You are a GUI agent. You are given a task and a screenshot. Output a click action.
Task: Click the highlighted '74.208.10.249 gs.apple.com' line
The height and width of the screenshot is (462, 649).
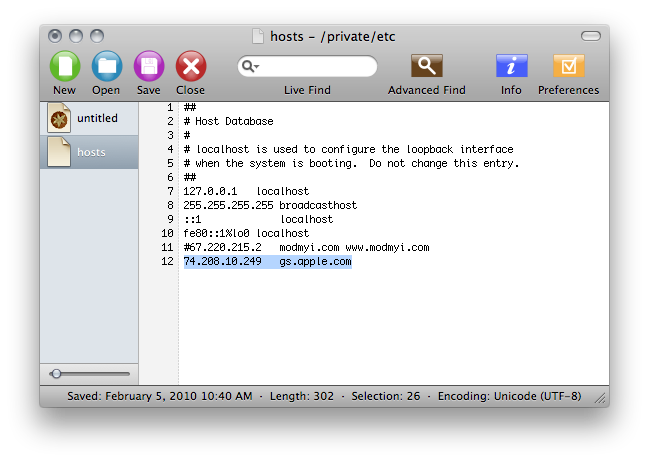coord(268,261)
